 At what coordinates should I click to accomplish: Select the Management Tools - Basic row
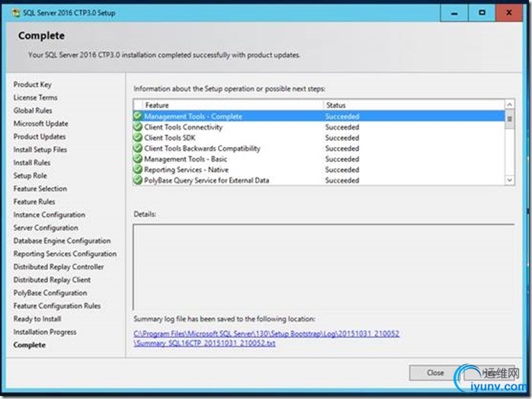[x=319, y=159]
